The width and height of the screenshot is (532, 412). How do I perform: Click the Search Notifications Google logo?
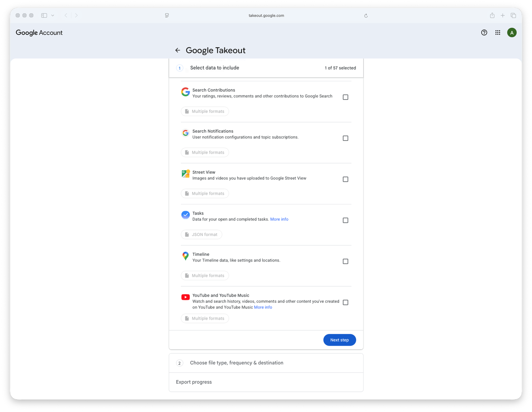click(x=185, y=133)
